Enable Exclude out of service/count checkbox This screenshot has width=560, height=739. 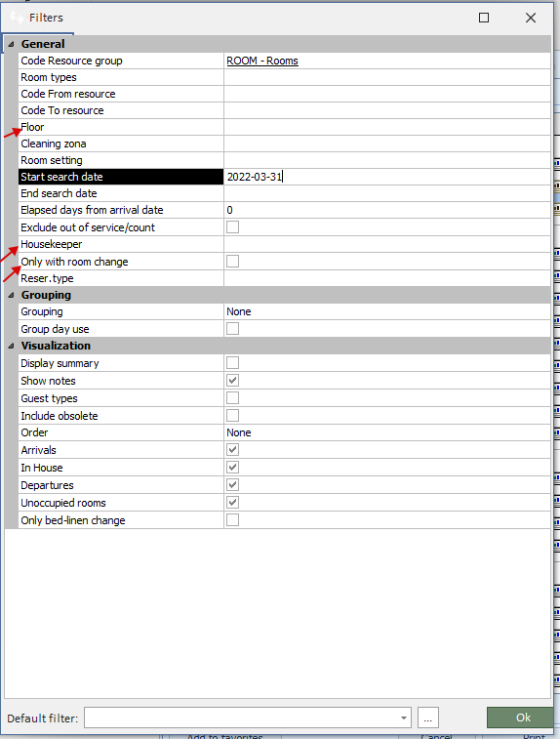click(232, 227)
